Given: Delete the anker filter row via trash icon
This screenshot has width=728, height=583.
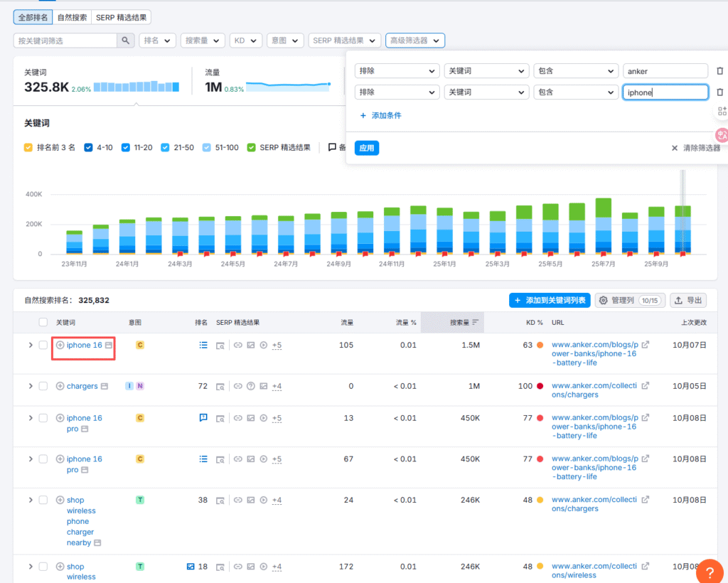Looking at the screenshot, I should click(x=719, y=71).
